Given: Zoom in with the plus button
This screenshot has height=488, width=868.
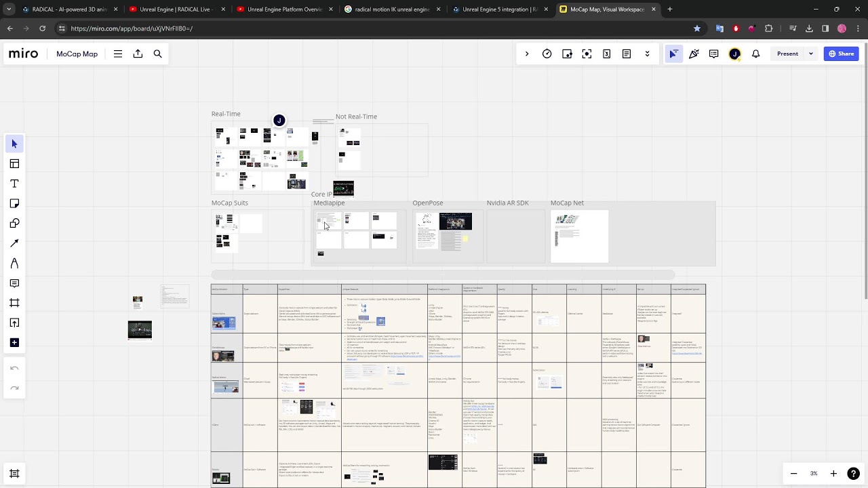Looking at the screenshot, I should tap(833, 474).
